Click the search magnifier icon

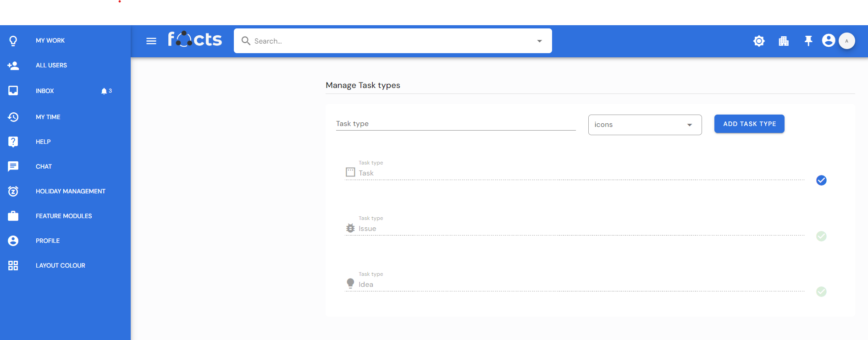point(246,41)
